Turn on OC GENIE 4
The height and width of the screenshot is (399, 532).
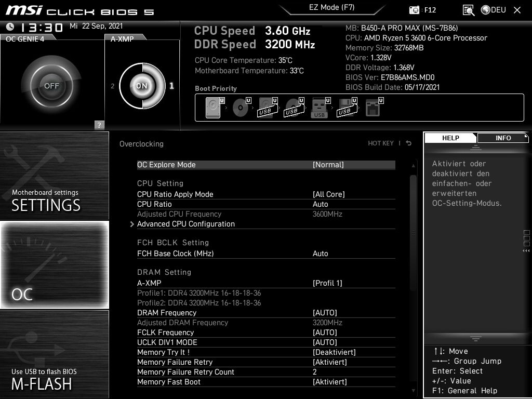click(52, 84)
